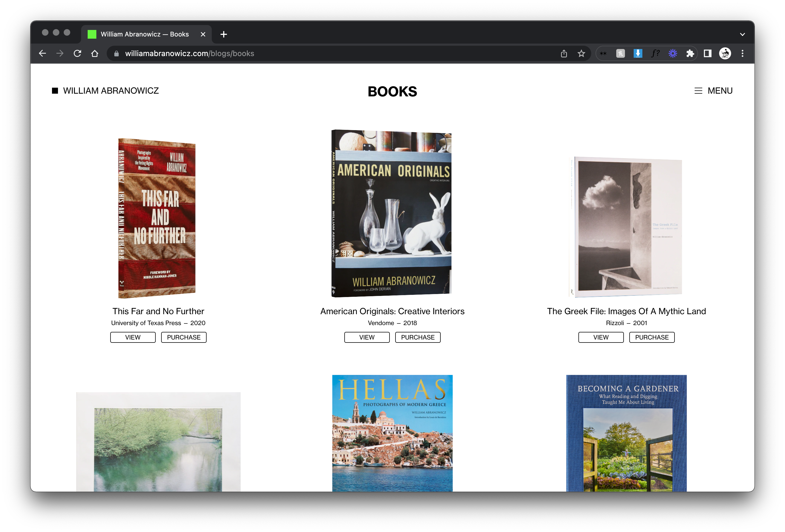The width and height of the screenshot is (785, 532).
Task: Reload the page with refresh icon
Action: click(x=77, y=53)
